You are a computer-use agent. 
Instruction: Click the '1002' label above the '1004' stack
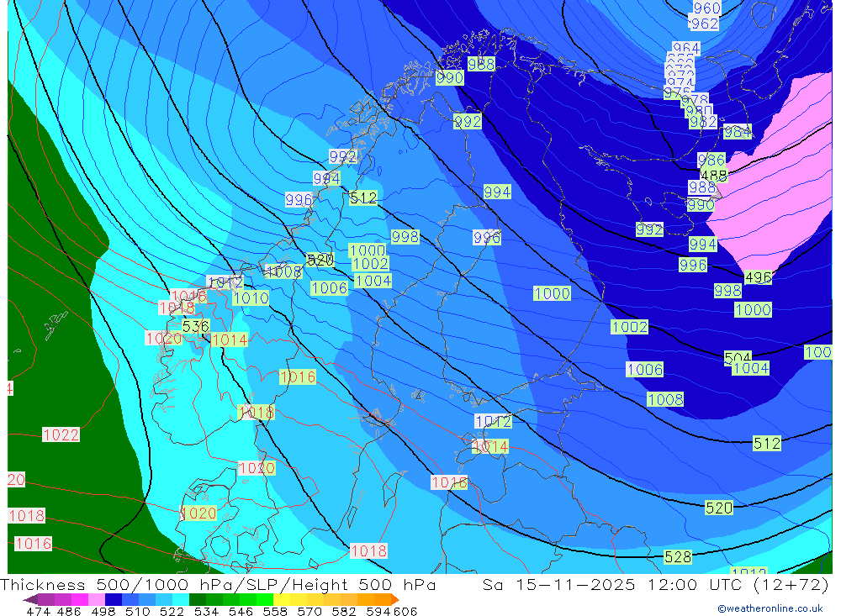[x=370, y=264]
